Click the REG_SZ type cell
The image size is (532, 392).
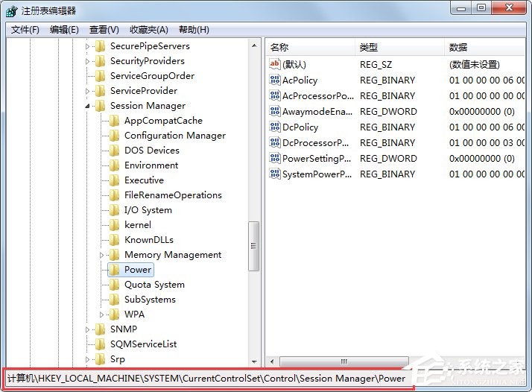pos(376,65)
